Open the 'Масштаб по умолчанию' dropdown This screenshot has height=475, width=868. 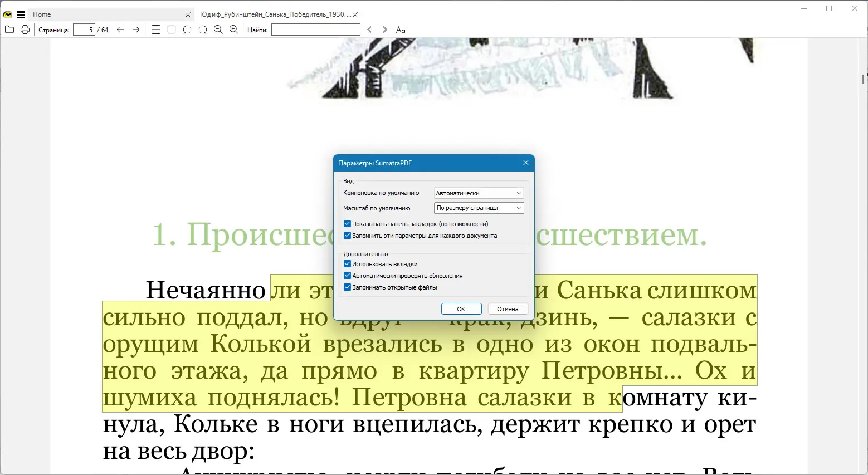(478, 208)
